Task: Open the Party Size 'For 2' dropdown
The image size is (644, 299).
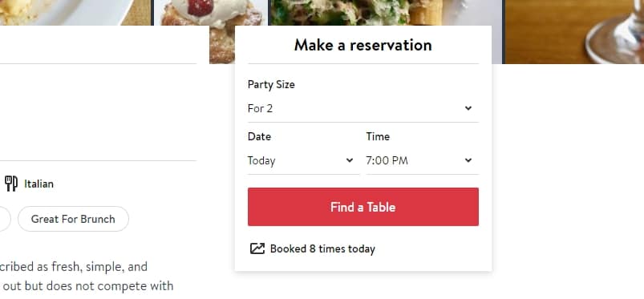Action: 363,108
